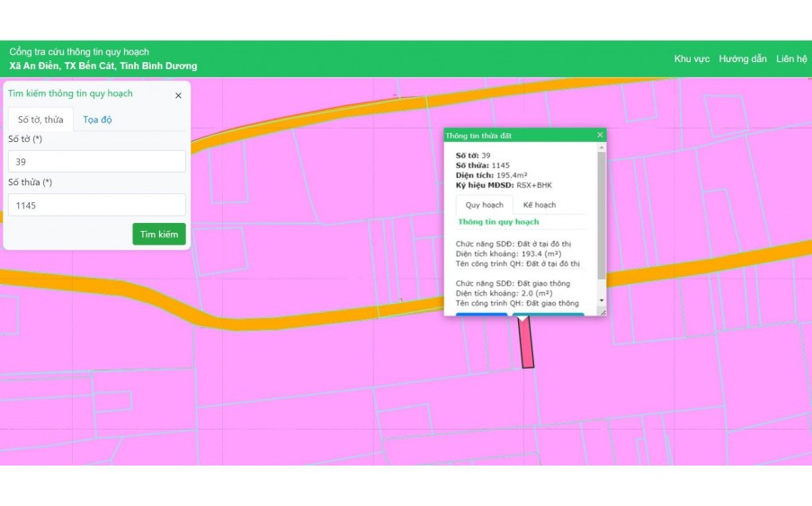
Task: Click the popup resize handle corner
Action: pos(602,312)
